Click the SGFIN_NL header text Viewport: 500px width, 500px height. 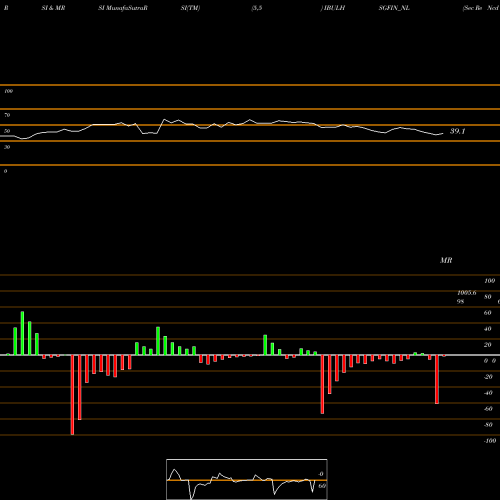click(394, 8)
